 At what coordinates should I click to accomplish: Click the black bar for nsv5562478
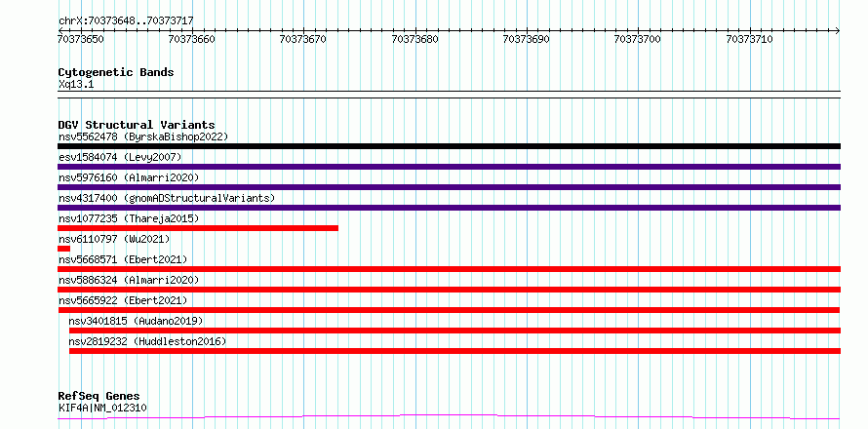pyautogui.click(x=449, y=146)
